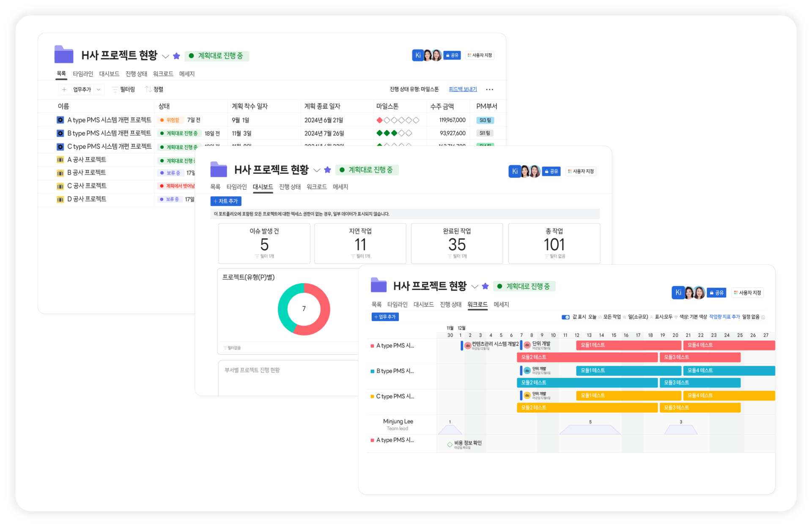Open the 일(소규모) zoom level dropdown
This screenshot has width=812, height=527.
637,317
